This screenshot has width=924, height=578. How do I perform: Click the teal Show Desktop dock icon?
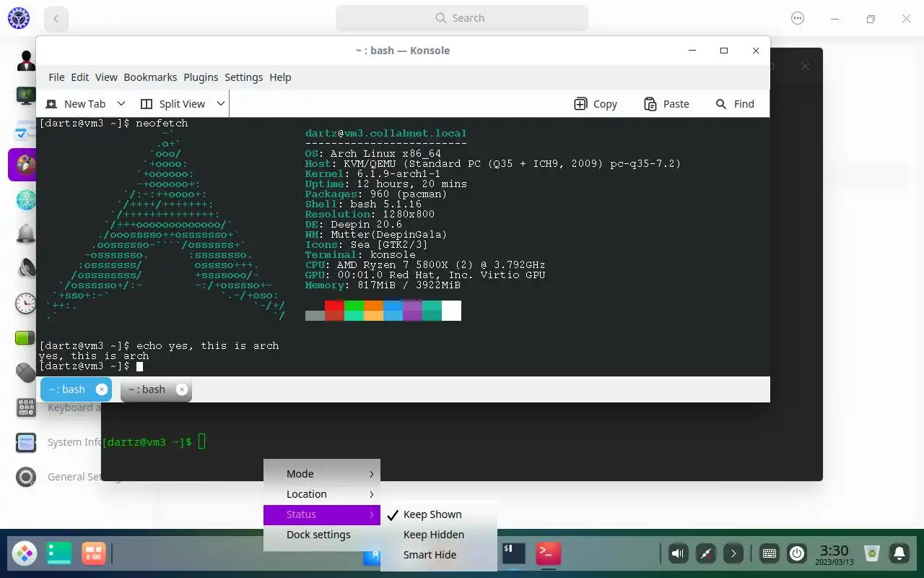(59, 553)
